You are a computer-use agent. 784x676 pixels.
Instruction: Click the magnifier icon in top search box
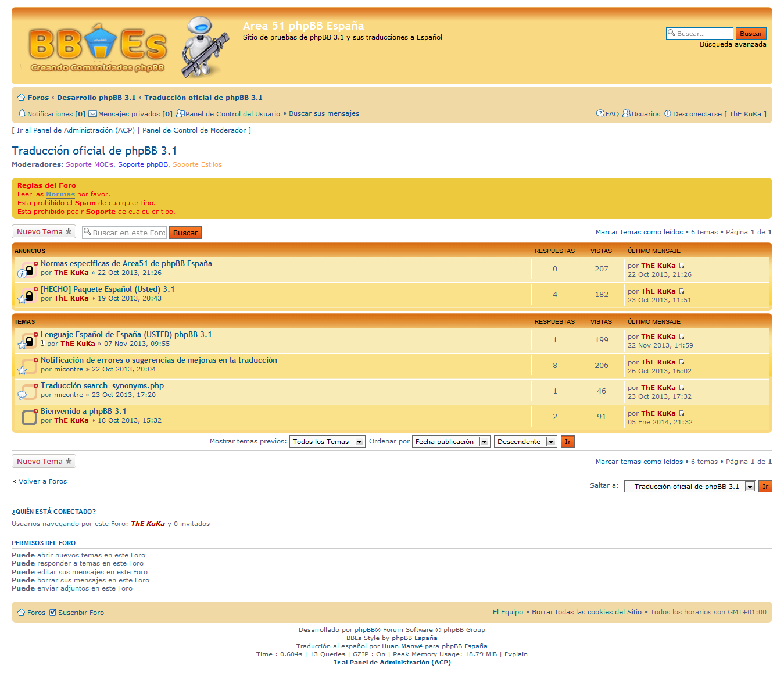(x=672, y=33)
